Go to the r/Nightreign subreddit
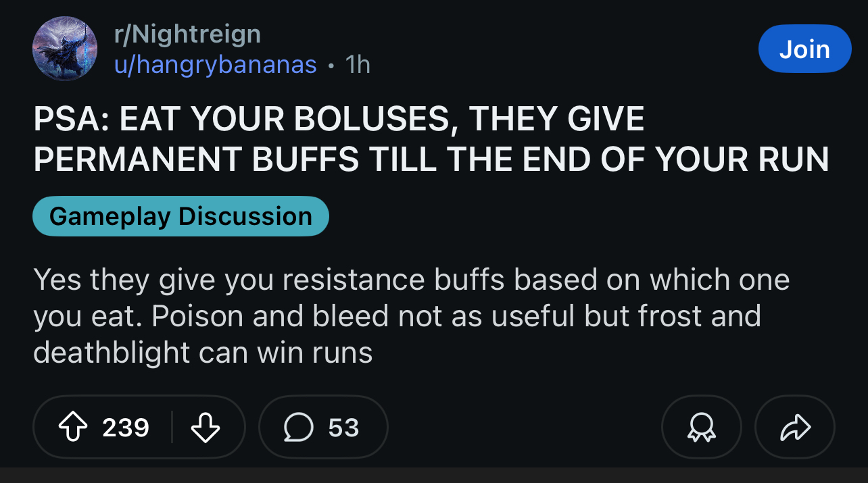The width and height of the screenshot is (868, 483). [187, 33]
